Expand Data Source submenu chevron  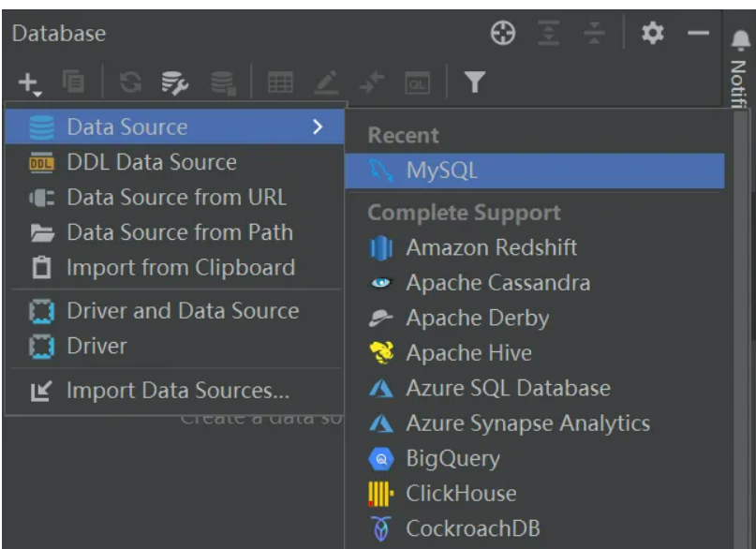tap(318, 127)
